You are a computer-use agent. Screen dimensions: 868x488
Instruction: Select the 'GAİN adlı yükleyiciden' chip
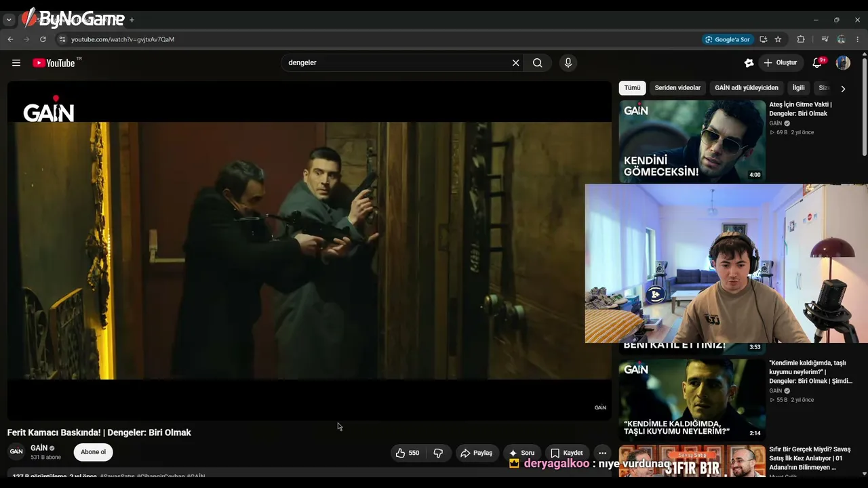(x=747, y=88)
